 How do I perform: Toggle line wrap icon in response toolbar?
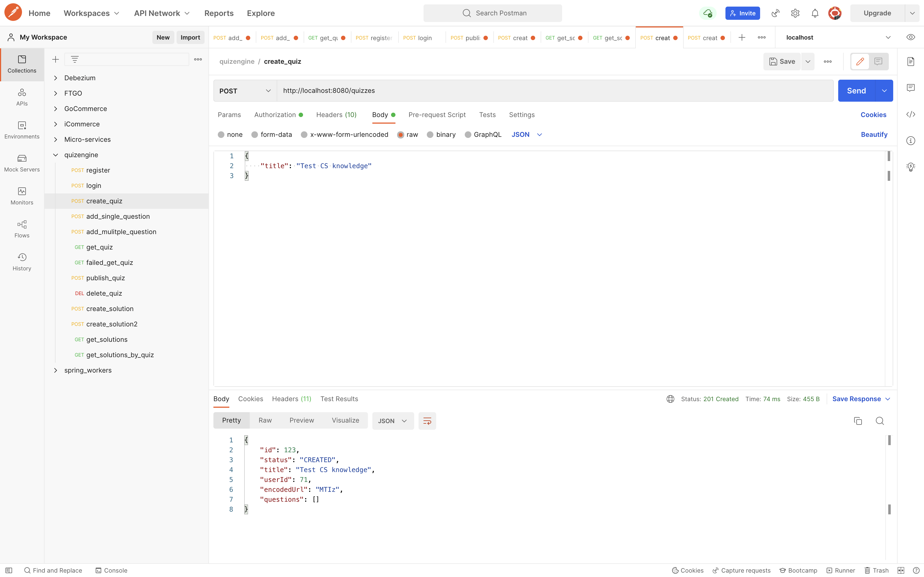pos(427,421)
